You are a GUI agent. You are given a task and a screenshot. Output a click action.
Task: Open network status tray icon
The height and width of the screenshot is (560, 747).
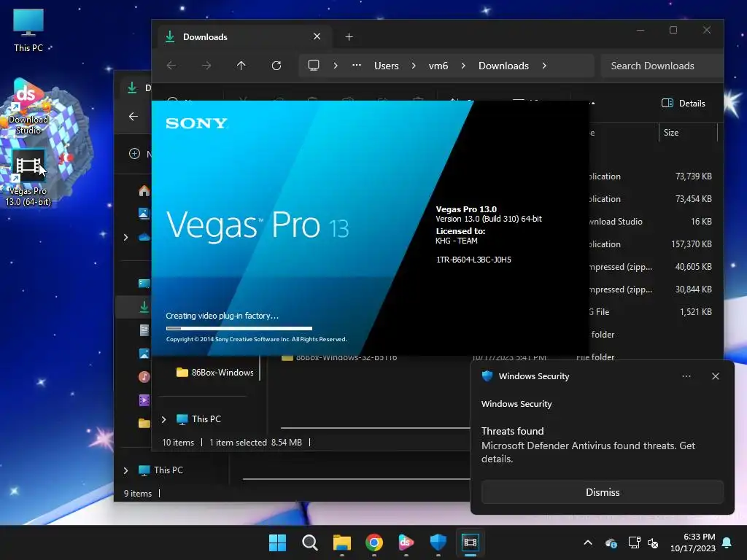point(634,542)
